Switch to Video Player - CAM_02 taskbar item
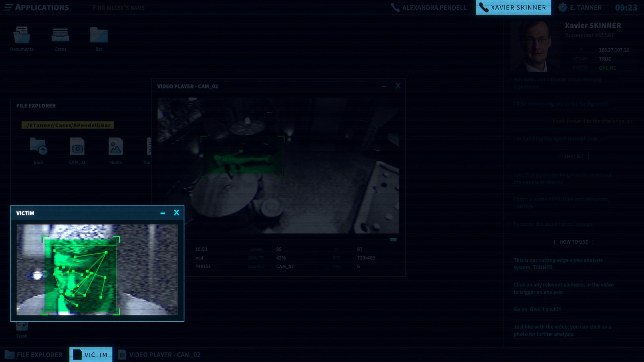644x362 pixels. [159, 355]
